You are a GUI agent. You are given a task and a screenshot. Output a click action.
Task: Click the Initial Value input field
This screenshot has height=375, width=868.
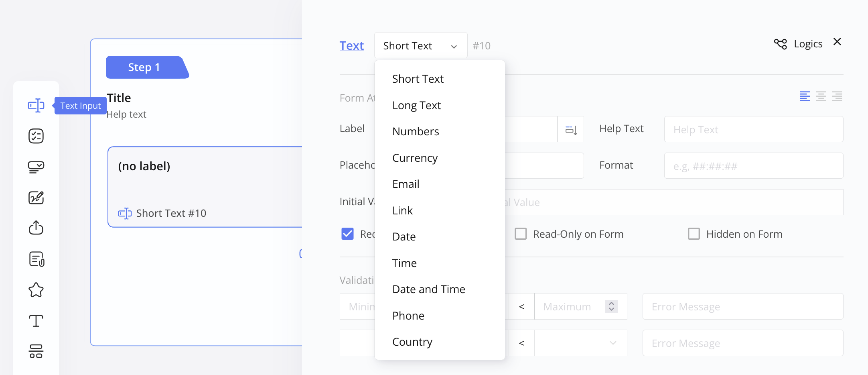click(x=674, y=202)
